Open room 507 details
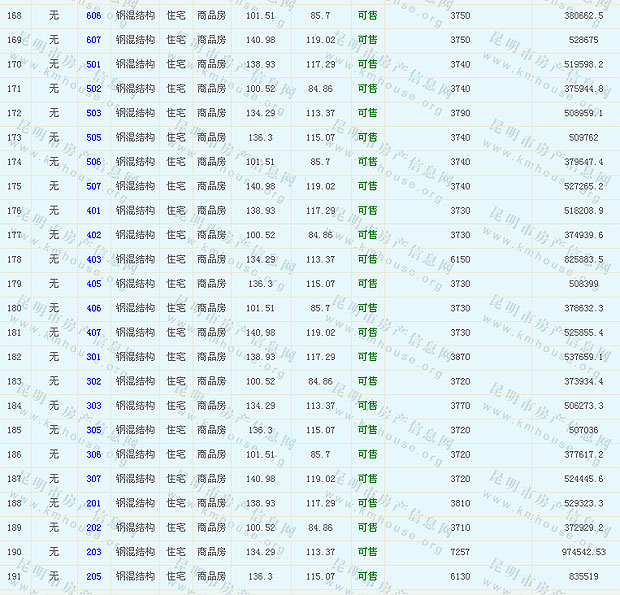This screenshot has width=620, height=595. 93,186
